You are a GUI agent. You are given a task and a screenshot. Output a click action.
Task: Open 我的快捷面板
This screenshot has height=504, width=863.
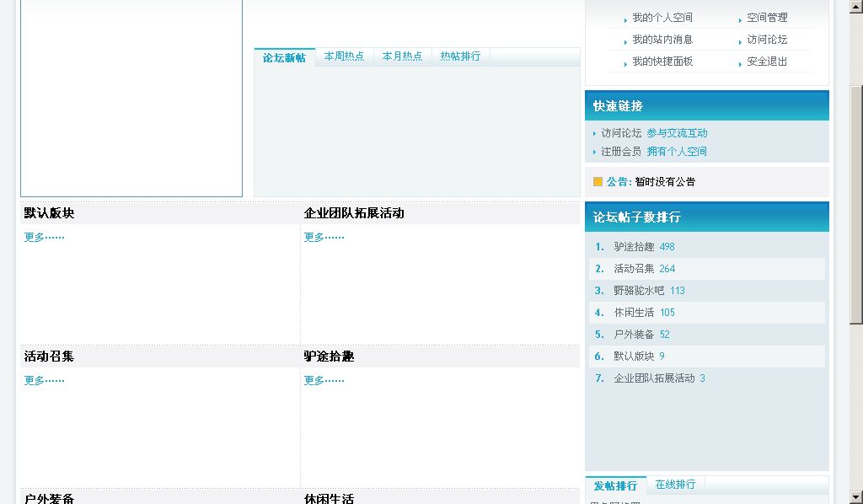pos(662,62)
